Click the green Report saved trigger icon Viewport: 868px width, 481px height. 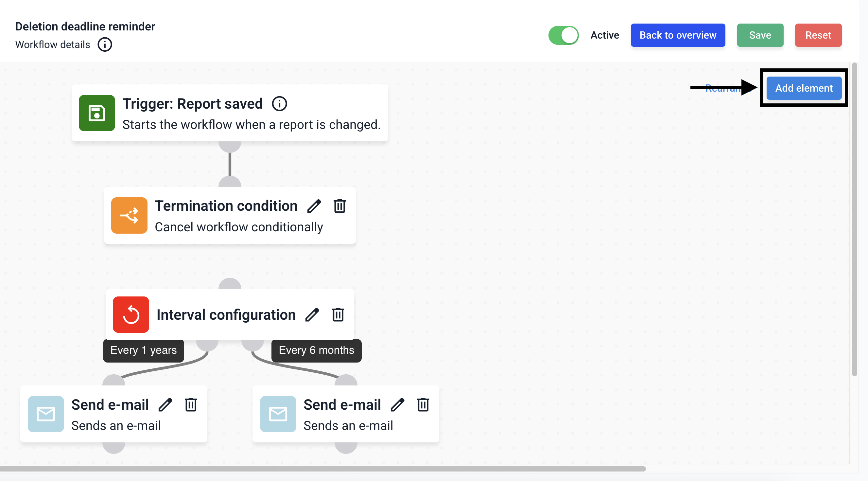pos(97,113)
